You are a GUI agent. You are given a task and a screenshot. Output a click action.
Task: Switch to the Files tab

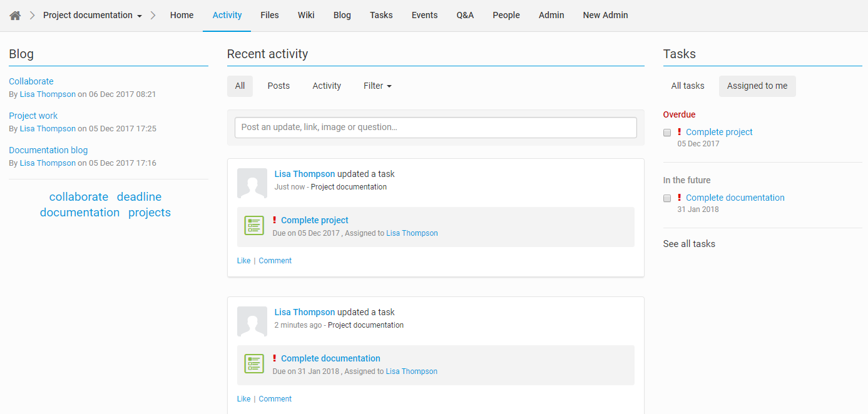click(270, 16)
